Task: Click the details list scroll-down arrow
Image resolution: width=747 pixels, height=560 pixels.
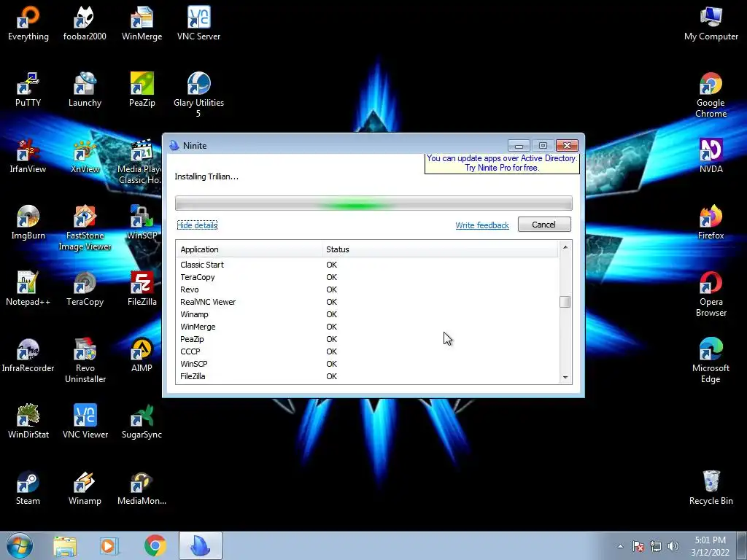Action: (x=565, y=377)
